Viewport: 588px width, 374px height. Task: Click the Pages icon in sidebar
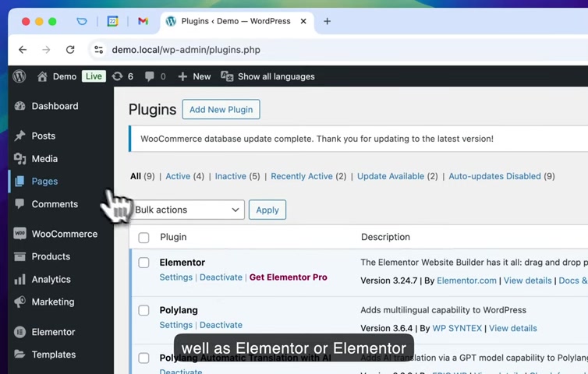pyautogui.click(x=19, y=182)
